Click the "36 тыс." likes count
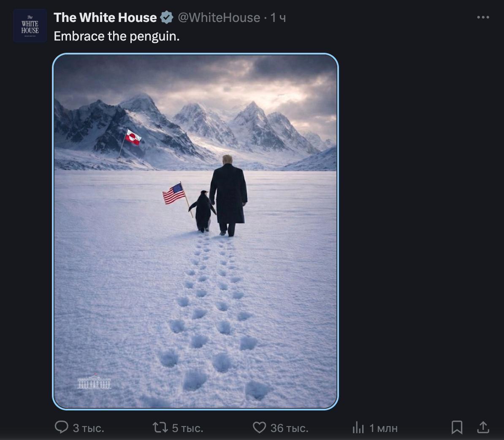Screen dimensions: 504x440 point(289,428)
